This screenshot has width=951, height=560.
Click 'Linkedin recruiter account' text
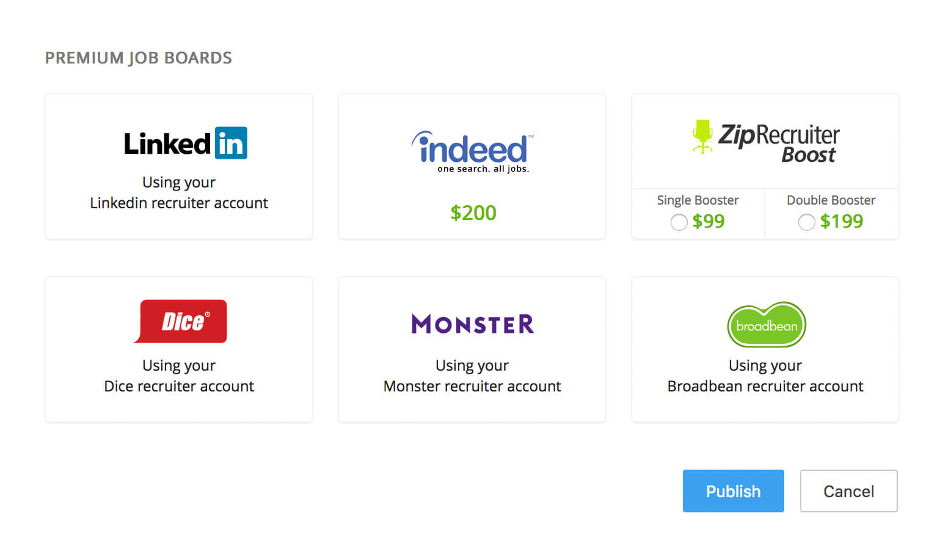click(x=179, y=203)
